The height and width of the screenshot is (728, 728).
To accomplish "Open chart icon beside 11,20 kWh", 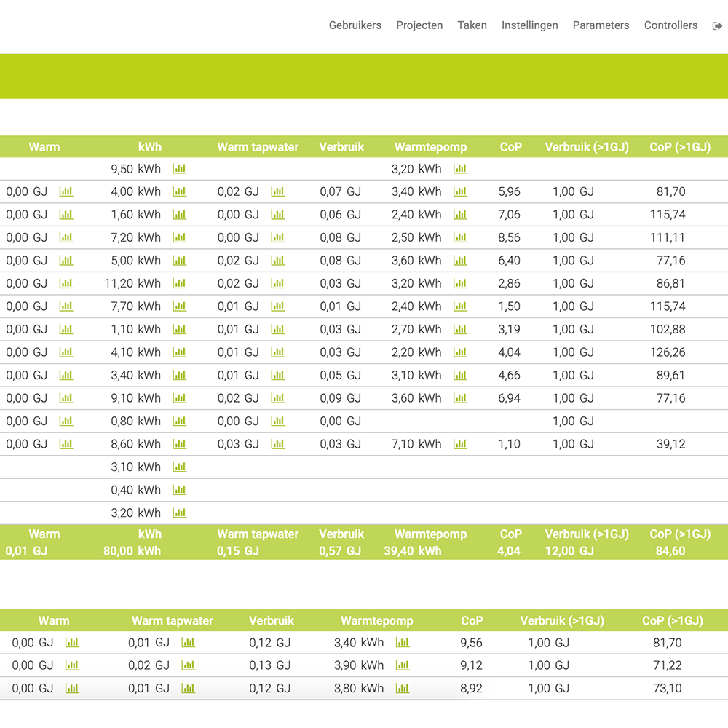I will point(179,283).
